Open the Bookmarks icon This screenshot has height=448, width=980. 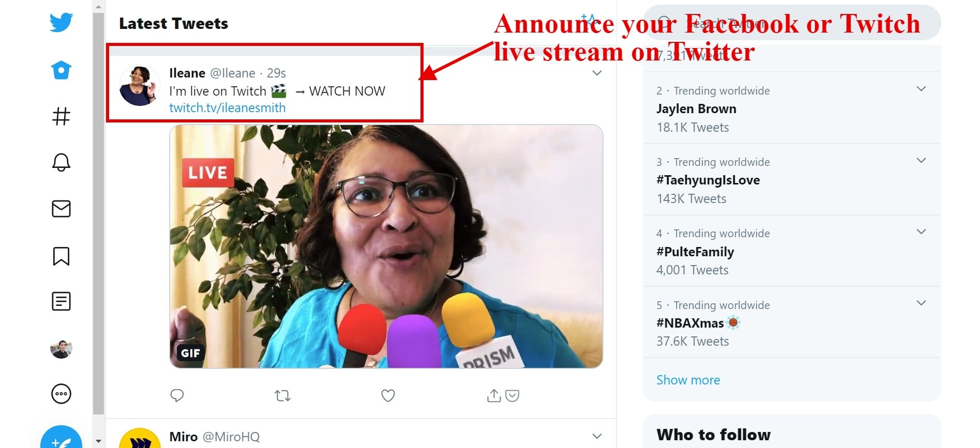point(61,255)
